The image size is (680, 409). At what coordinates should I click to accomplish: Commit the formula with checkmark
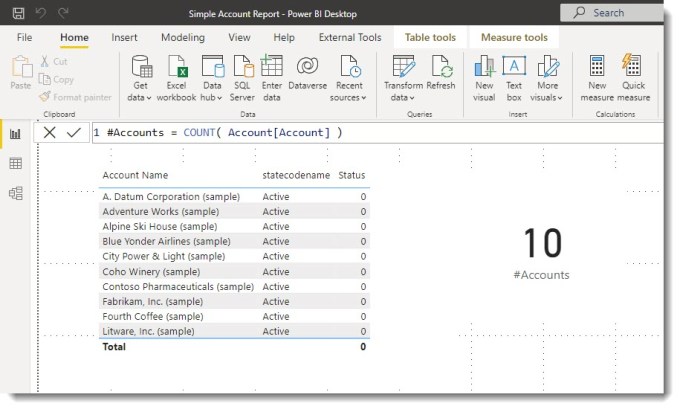[74, 133]
